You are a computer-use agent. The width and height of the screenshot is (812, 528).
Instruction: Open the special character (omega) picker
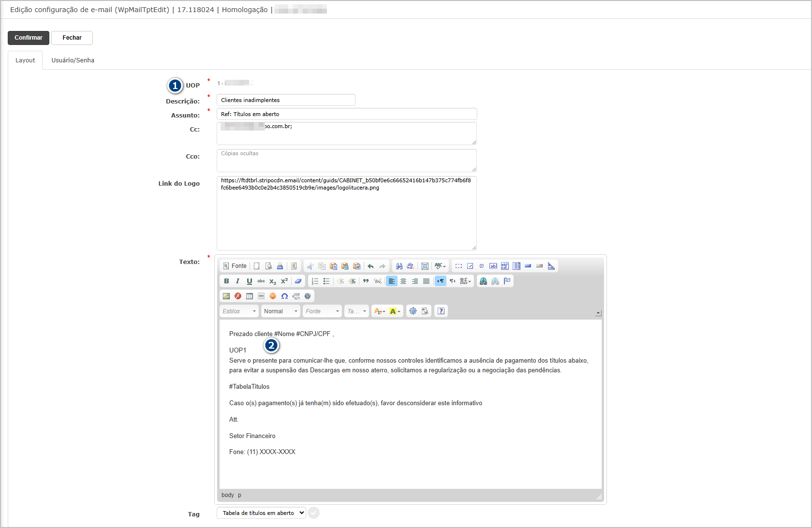pos(284,296)
